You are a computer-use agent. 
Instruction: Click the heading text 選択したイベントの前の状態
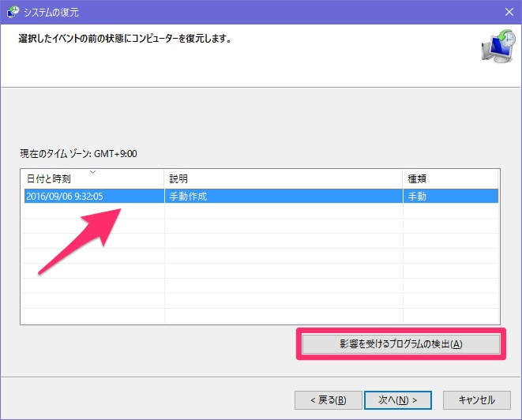(71, 39)
